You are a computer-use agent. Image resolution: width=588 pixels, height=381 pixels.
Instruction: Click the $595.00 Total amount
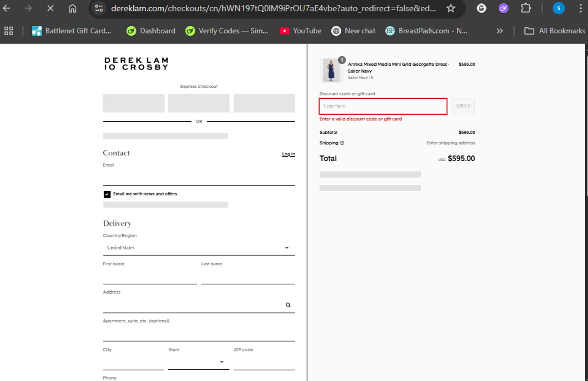point(461,159)
